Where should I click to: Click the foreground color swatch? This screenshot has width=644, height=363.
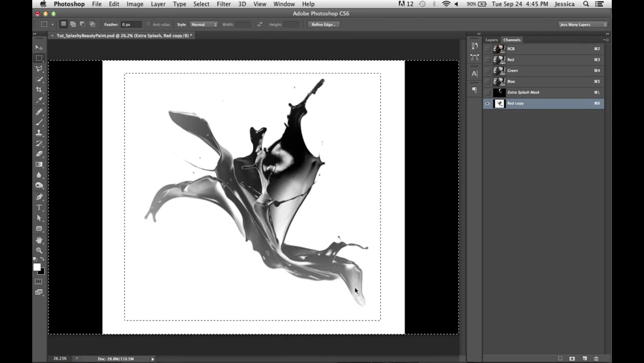click(37, 267)
